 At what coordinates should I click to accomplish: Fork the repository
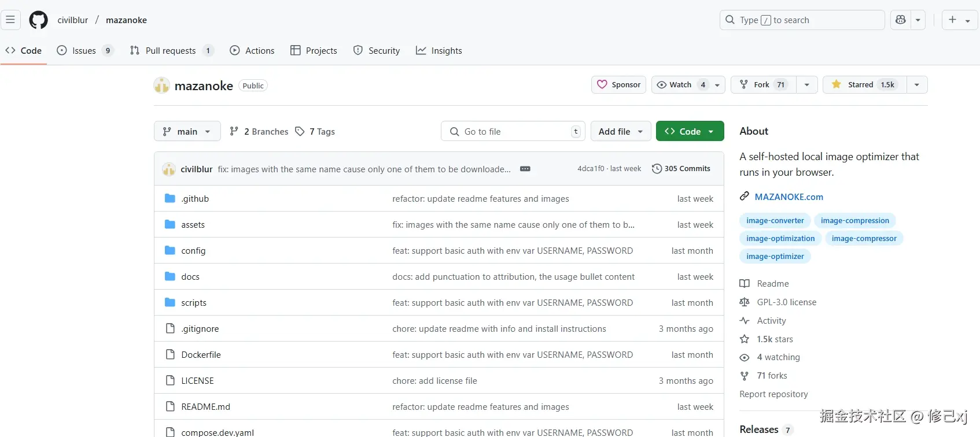point(764,84)
